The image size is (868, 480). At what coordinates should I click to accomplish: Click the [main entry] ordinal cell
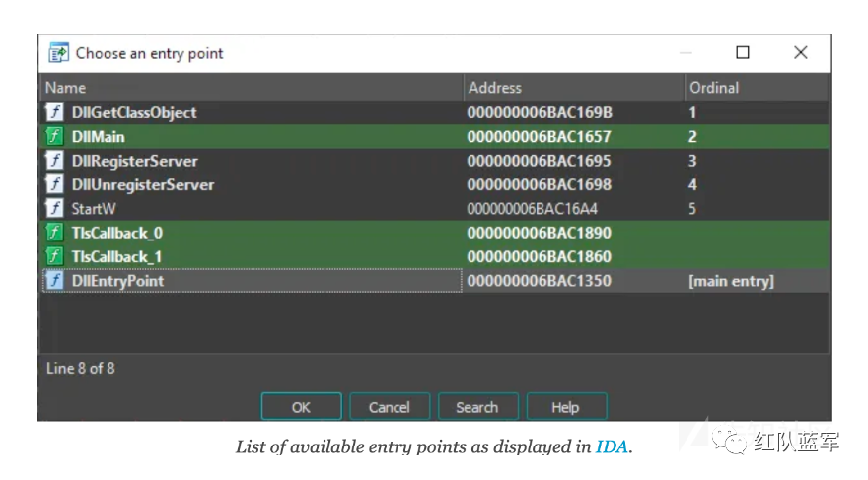coord(731,282)
